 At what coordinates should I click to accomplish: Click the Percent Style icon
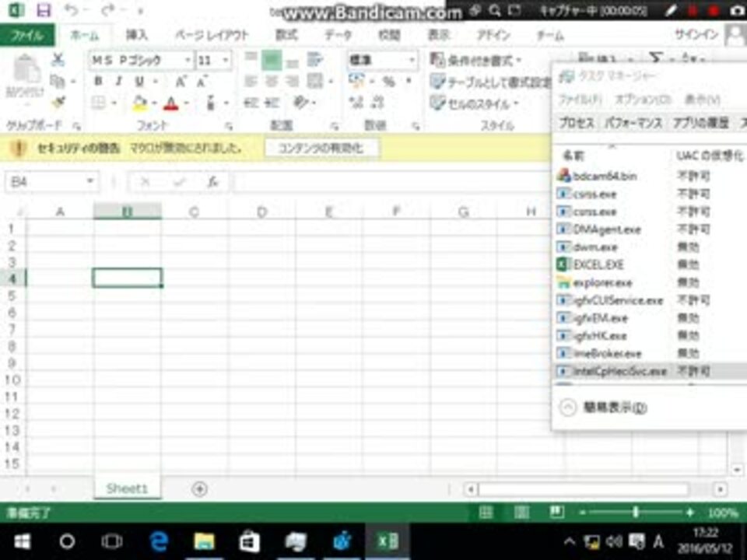[389, 82]
